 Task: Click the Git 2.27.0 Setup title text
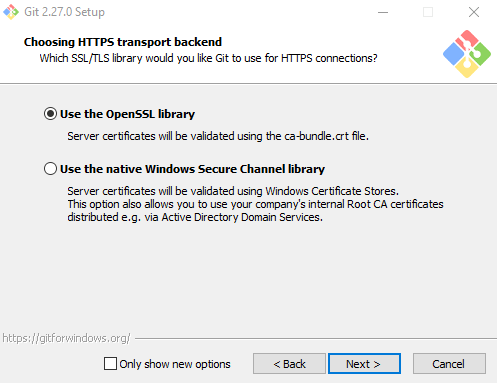(64, 12)
